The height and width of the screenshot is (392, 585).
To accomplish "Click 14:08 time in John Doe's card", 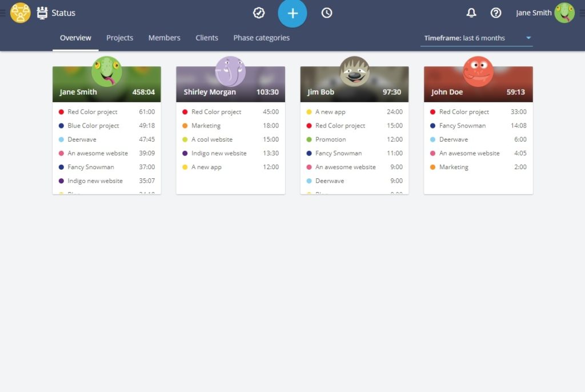I will point(519,126).
